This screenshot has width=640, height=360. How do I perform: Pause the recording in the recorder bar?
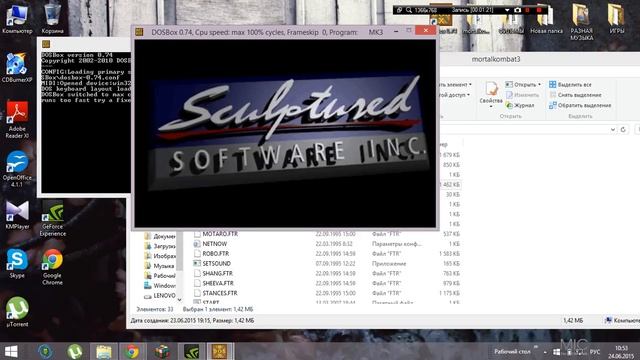(x=527, y=10)
